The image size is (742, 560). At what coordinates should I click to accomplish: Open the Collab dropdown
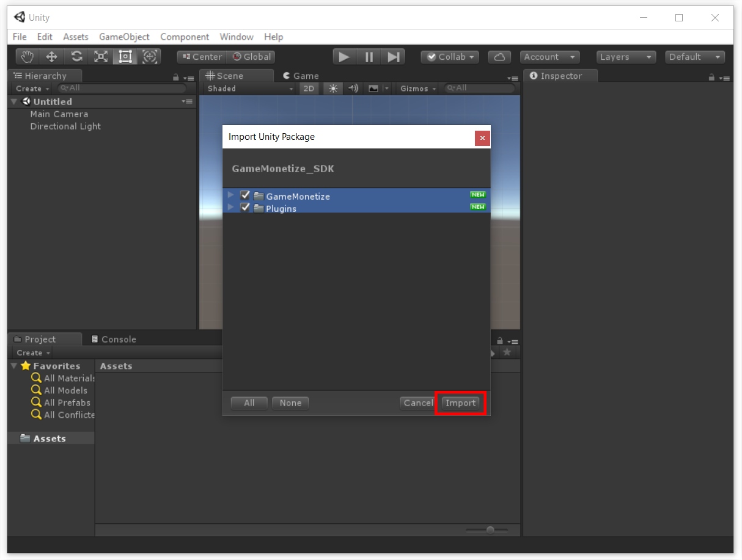(450, 57)
